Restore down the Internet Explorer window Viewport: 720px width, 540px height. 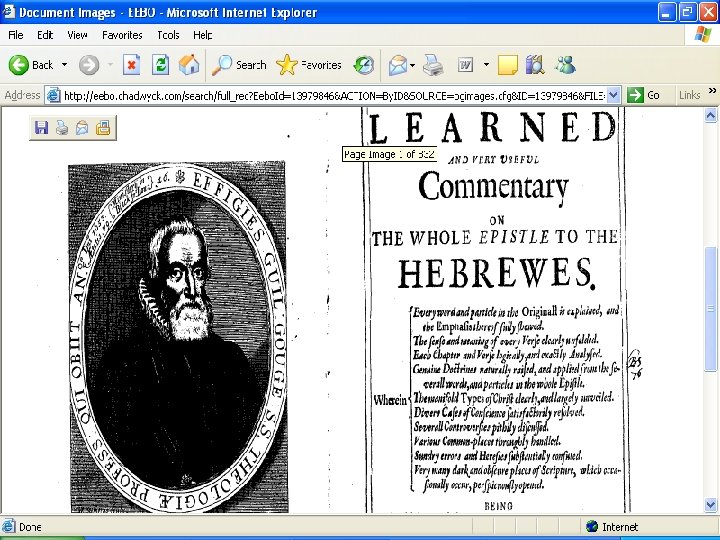click(687, 12)
